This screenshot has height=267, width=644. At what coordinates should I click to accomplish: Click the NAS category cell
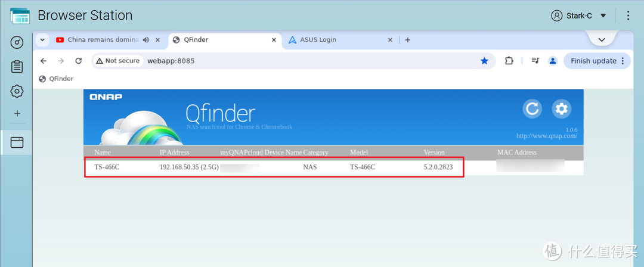point(310,167)
